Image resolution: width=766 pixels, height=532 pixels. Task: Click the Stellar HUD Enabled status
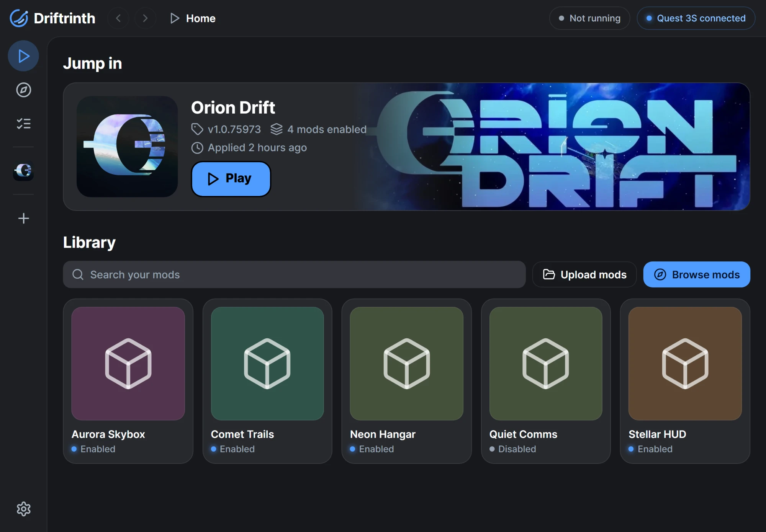tap(650, 449)
